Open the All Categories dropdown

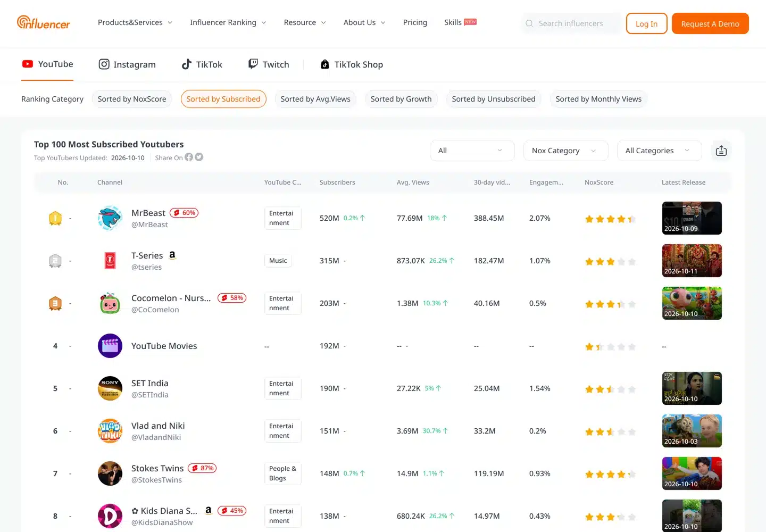(x=660, y=151)
